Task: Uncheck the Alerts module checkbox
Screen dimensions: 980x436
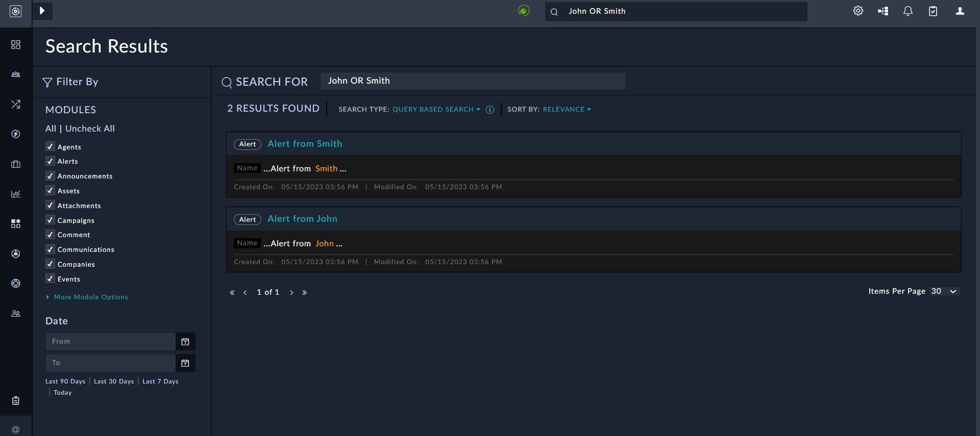Action: [x=50, y=161]
